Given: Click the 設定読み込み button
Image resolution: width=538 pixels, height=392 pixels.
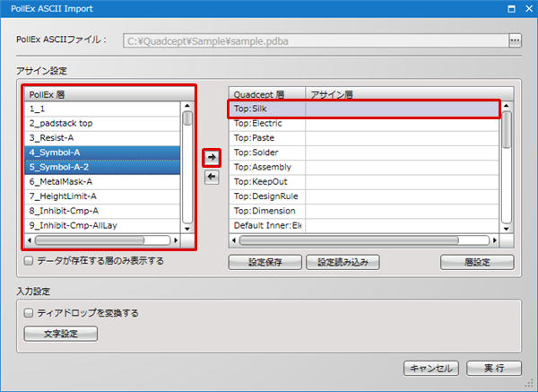Looking at the screenshot, I should point(343,262).
